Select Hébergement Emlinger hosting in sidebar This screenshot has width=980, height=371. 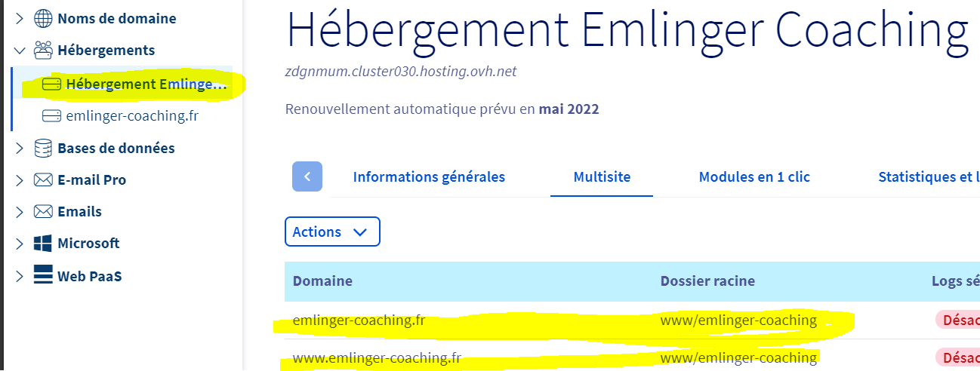[x=145, y=84]
